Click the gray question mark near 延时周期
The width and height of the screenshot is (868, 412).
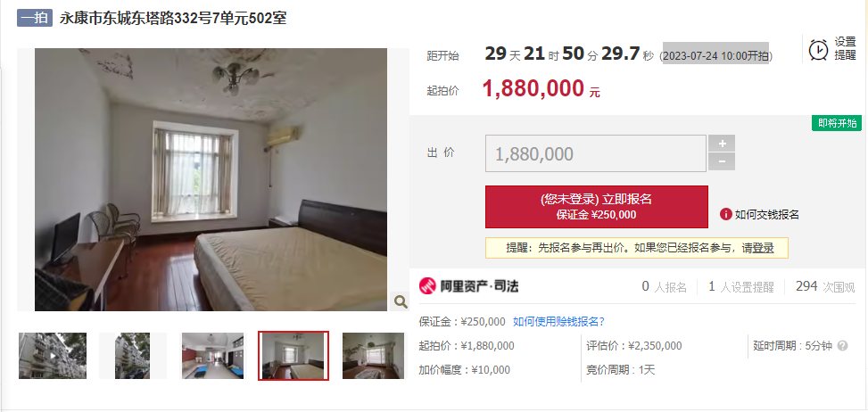point(842,346)
